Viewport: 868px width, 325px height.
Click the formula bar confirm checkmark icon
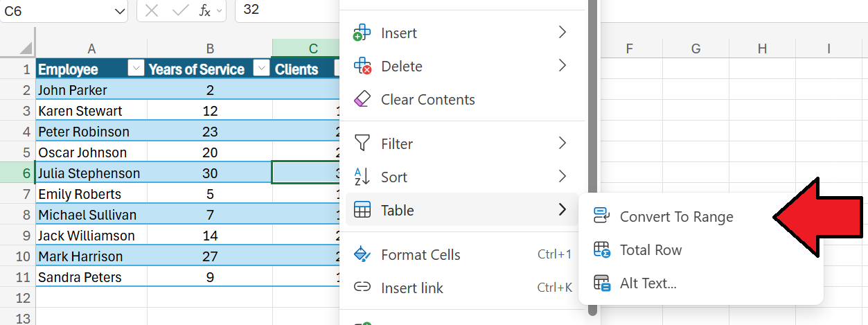click(x=181, y=10)
